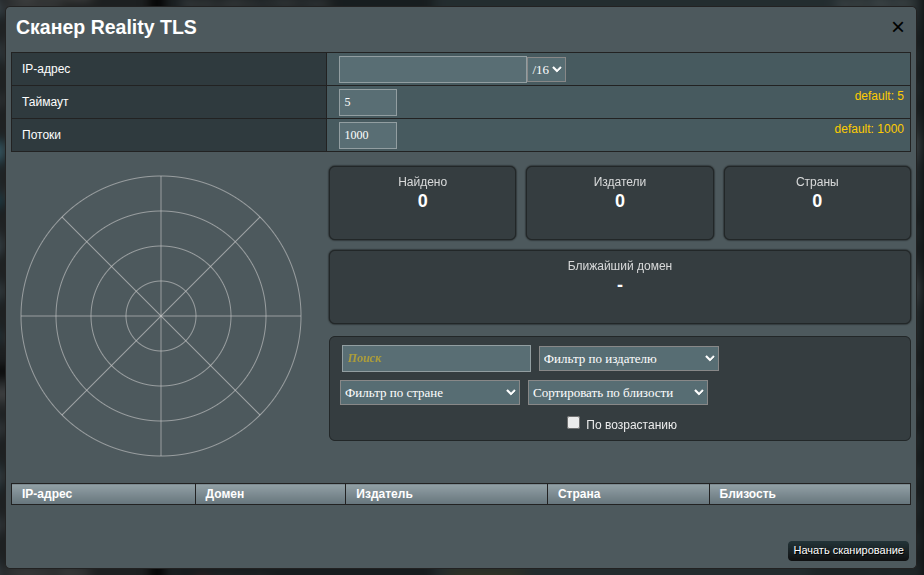The height and width of the screenshot is (575, 924).
Task: Click Начать сканирование button
Action: tap(848, 550)
